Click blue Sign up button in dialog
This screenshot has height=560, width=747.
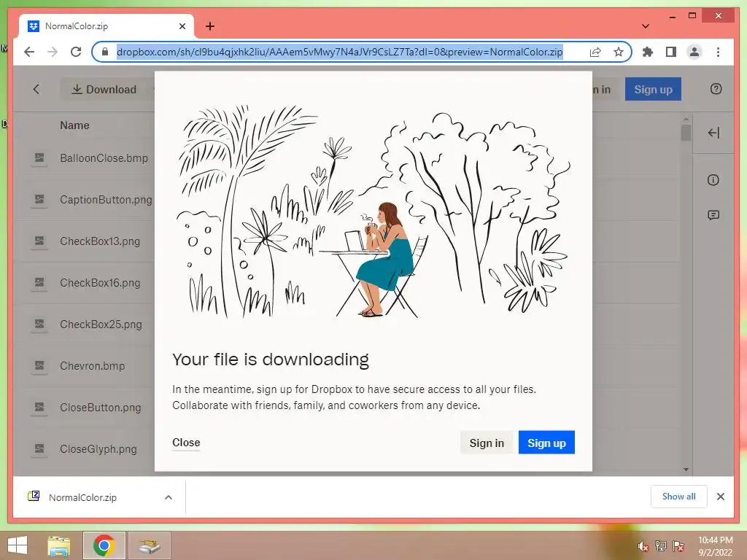pos(546,443)
